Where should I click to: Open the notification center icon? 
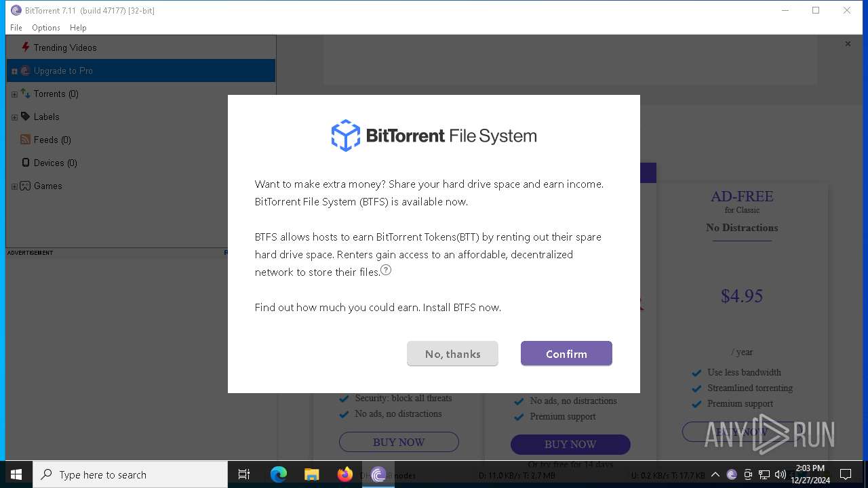coord(846,474)
